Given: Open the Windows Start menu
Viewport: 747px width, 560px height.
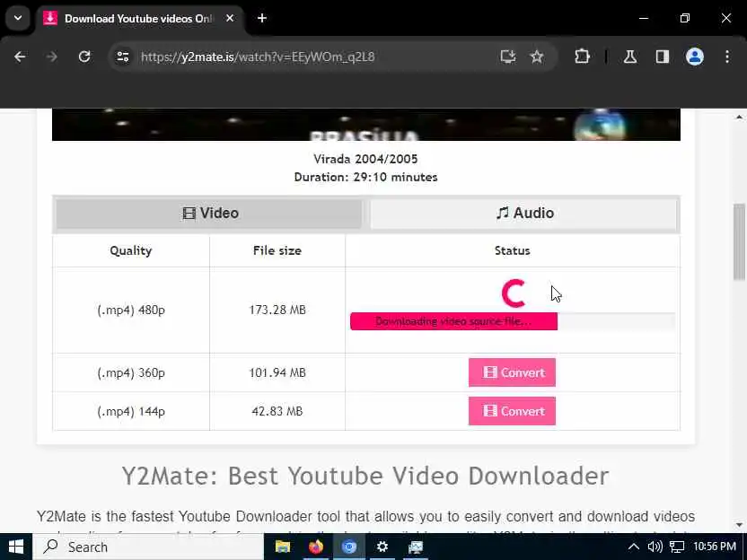Looking at the screenshot, I should [x=16, y=547].
